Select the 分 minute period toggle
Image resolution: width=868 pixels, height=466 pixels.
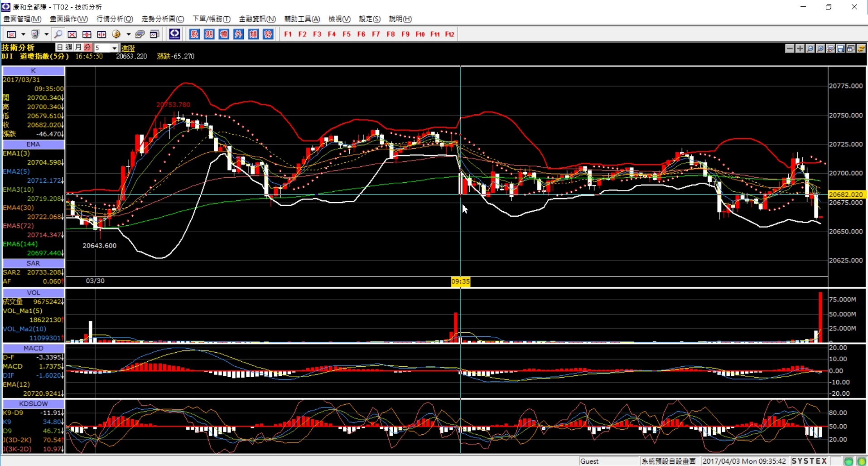click(88, 47)
